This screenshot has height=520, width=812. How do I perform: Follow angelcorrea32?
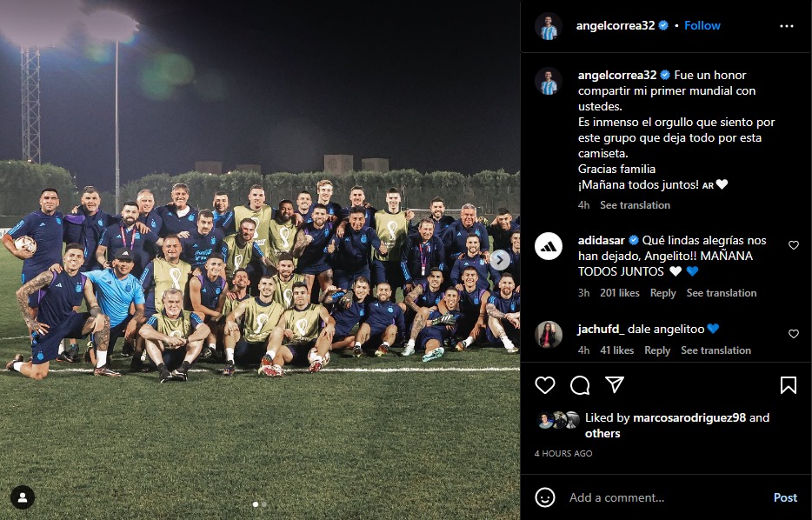702,25
